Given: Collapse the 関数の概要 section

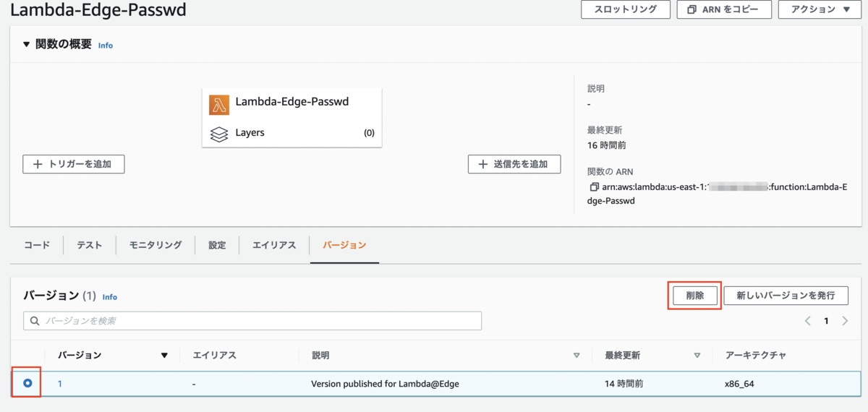Looking at the screenshot, I should 27,45.
